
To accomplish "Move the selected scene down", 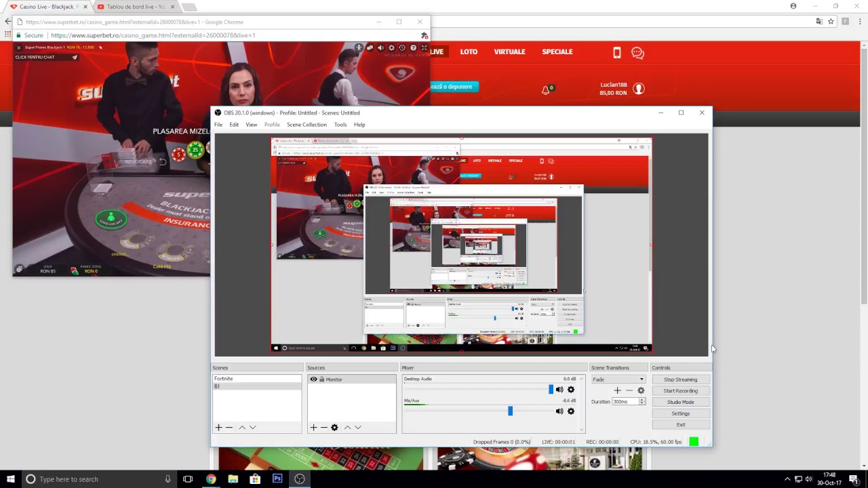I will [253, 427].
